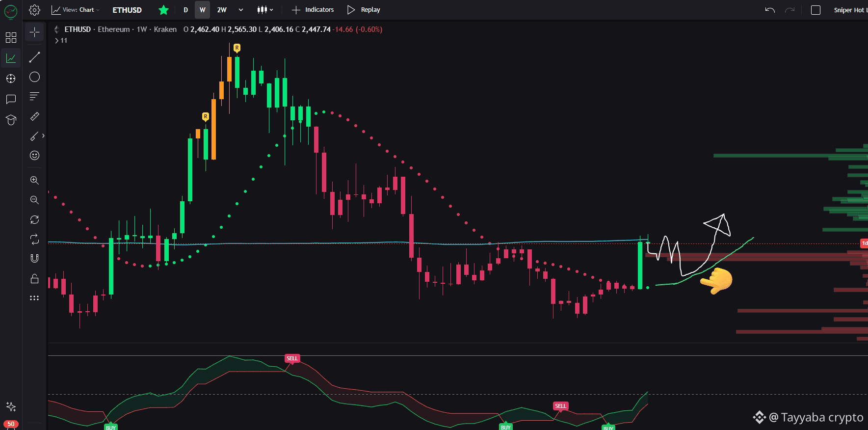Select the ruler measure tool
The image size is (868, 430).
click(34, 116)
